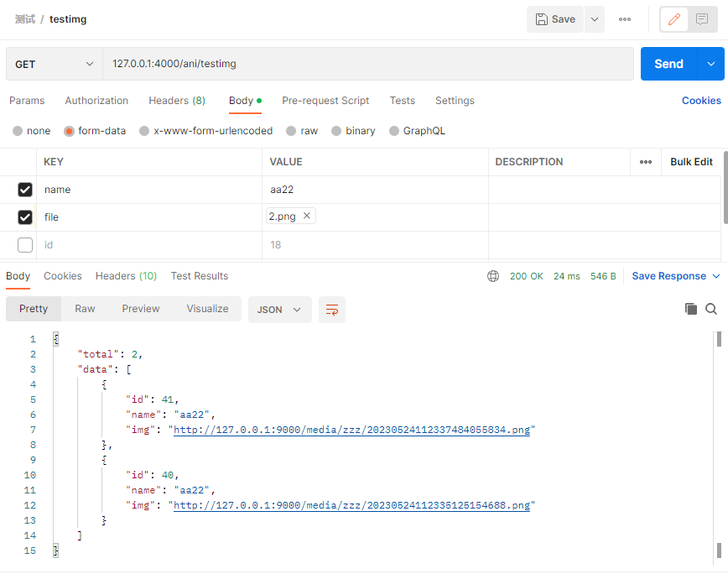Open the Test Results response tab
This screenshot has width=728, height=574.
[x=200, y=276]
